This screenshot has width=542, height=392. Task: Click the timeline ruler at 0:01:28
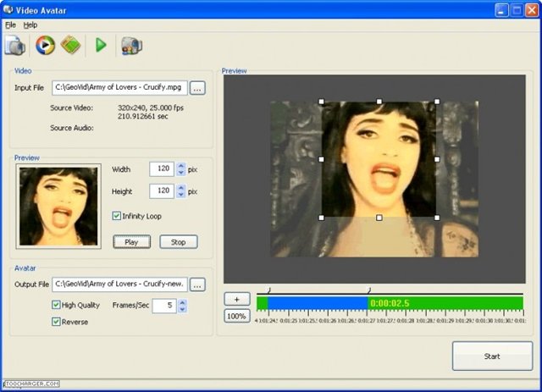pyautogui.click(x=406, y=320)
